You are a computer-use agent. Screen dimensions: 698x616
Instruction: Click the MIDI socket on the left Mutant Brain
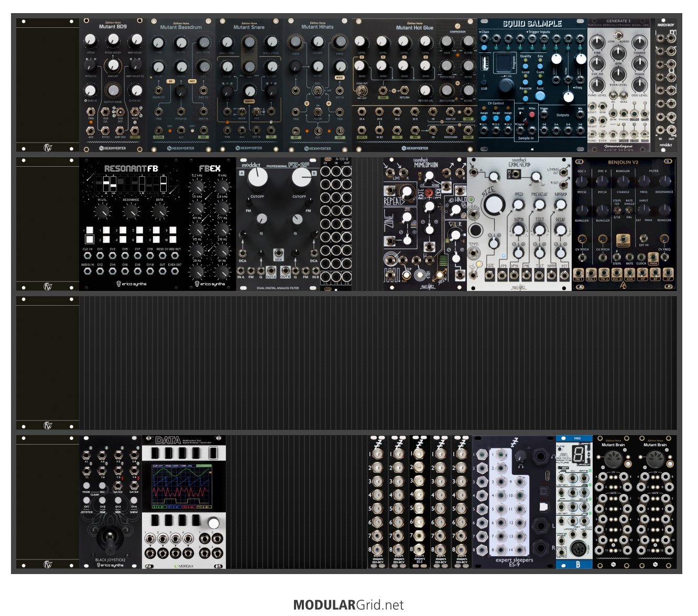click(613, 460)
